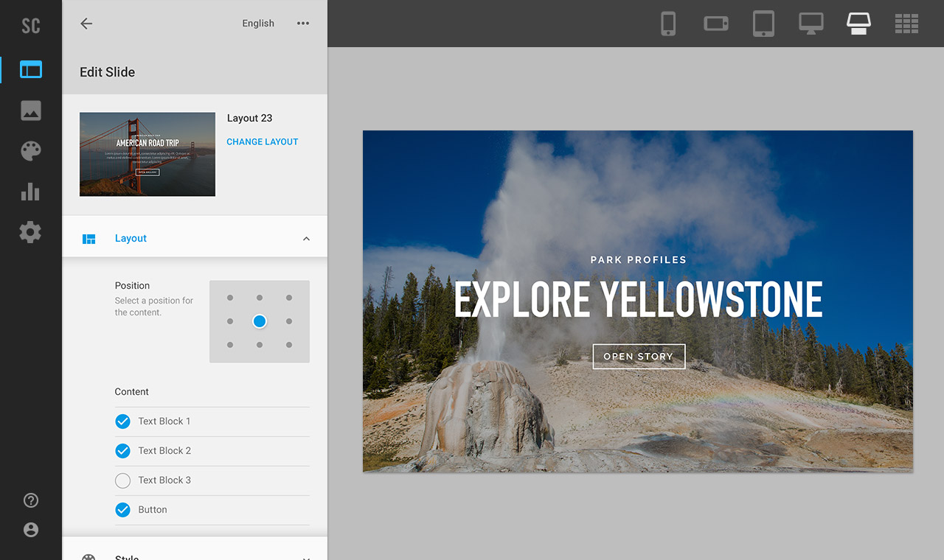Preview in landscape phone view
The image size is (944, 560).
point(716,24)
